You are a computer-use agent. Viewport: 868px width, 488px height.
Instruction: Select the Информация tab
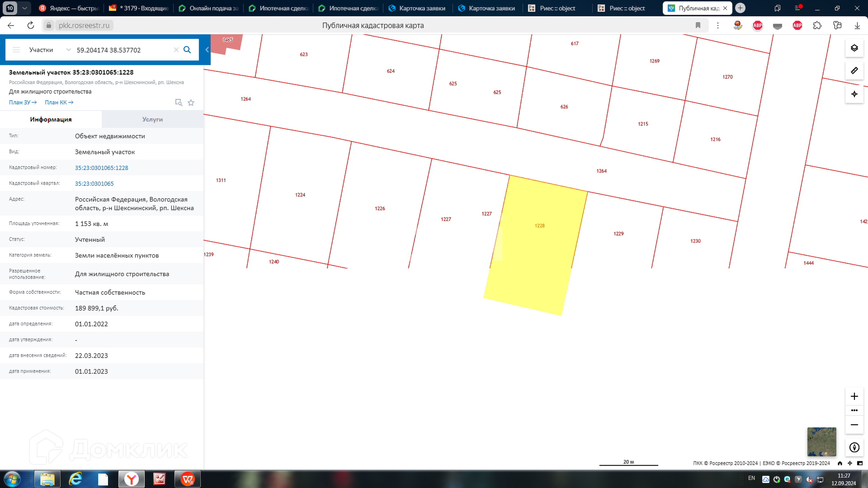(x=51, y=119)
